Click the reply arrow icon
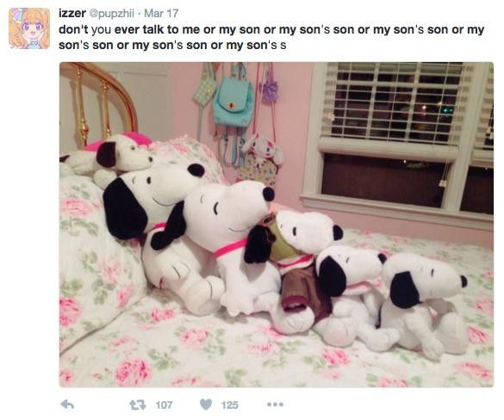 tap(67, 405)
